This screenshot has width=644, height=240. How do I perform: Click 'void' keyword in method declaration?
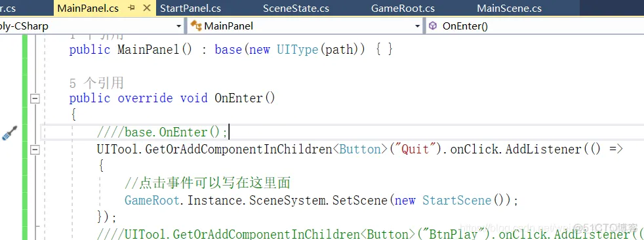click(x=194, y=98)
